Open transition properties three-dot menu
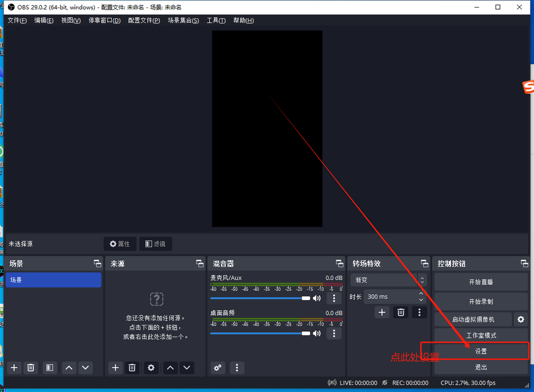Image resolution: width=534 pixels, height=392 pixels. coord(419,312)
